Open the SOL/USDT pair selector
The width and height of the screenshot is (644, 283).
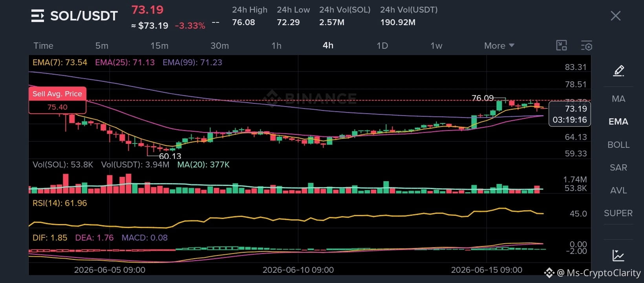pyautogui.click(x=84, y=16)
